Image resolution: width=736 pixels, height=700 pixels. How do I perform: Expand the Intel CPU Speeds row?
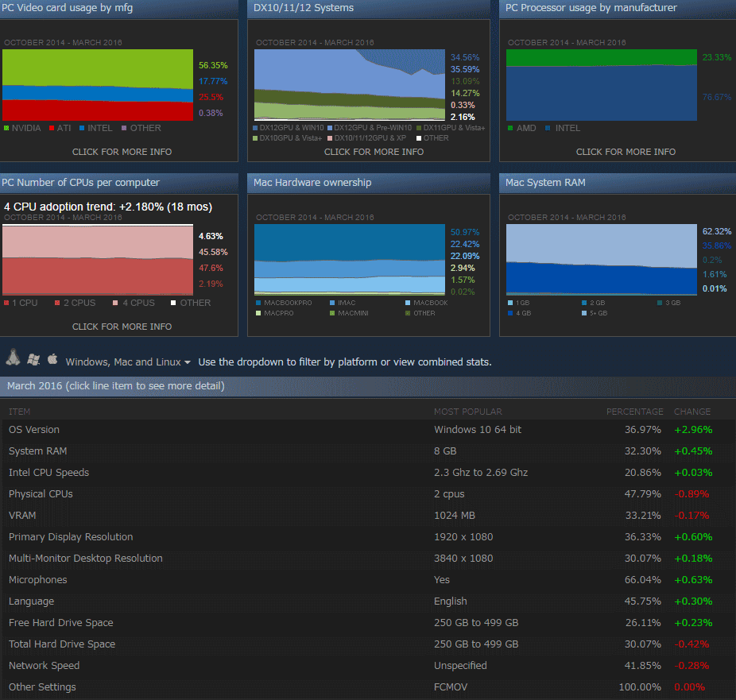pos(368,473)
